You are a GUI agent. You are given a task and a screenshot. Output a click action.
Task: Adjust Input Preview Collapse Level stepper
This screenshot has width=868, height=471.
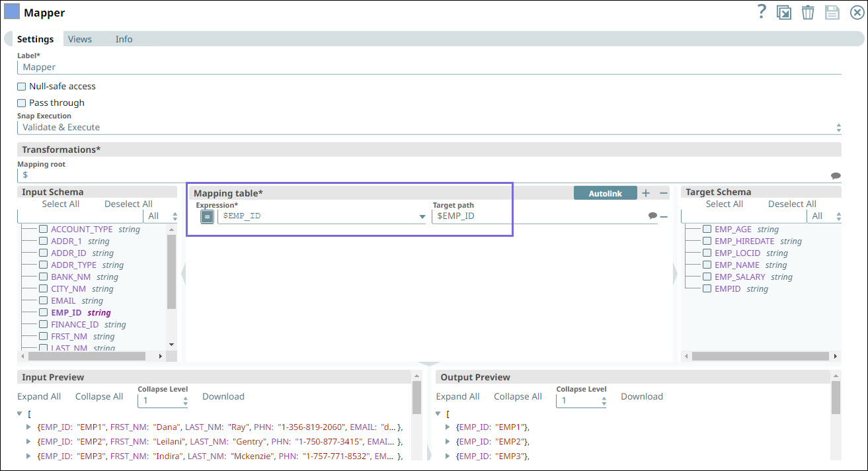click(x=185, y=401)
